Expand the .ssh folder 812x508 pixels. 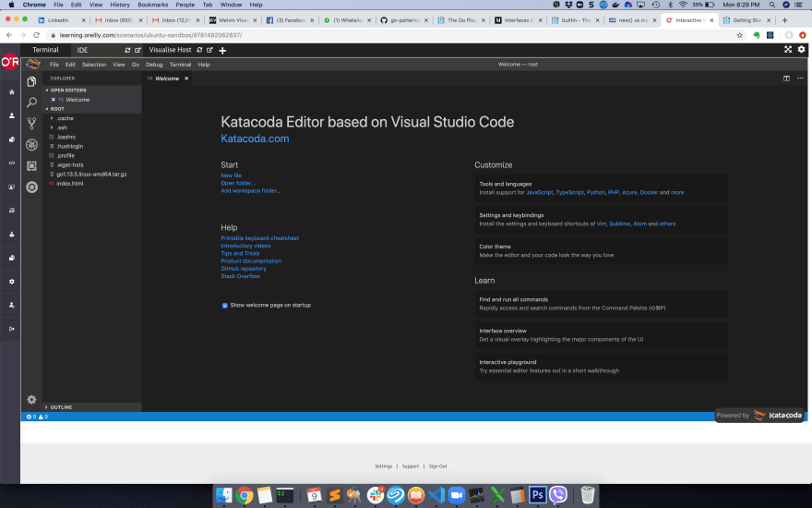point(62,127)
